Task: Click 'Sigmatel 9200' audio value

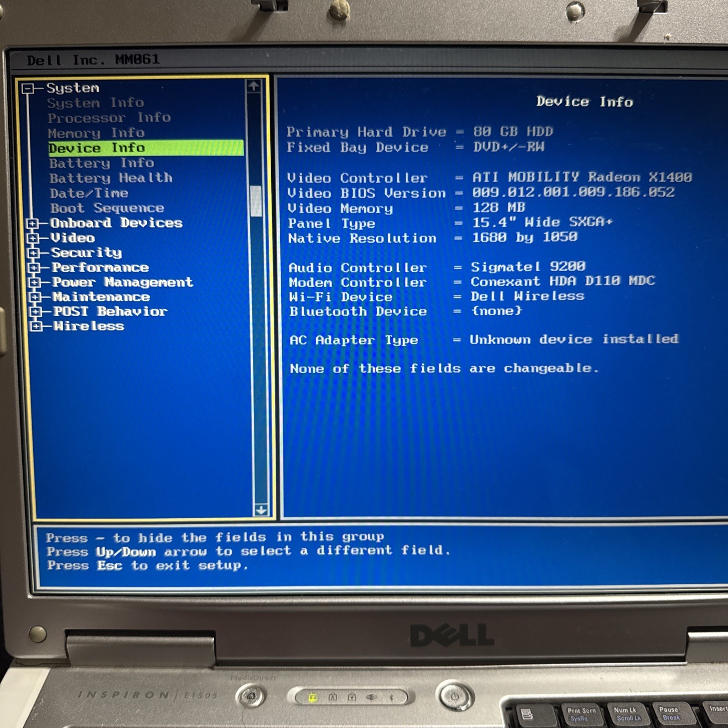Action: [x=528, y=266]
